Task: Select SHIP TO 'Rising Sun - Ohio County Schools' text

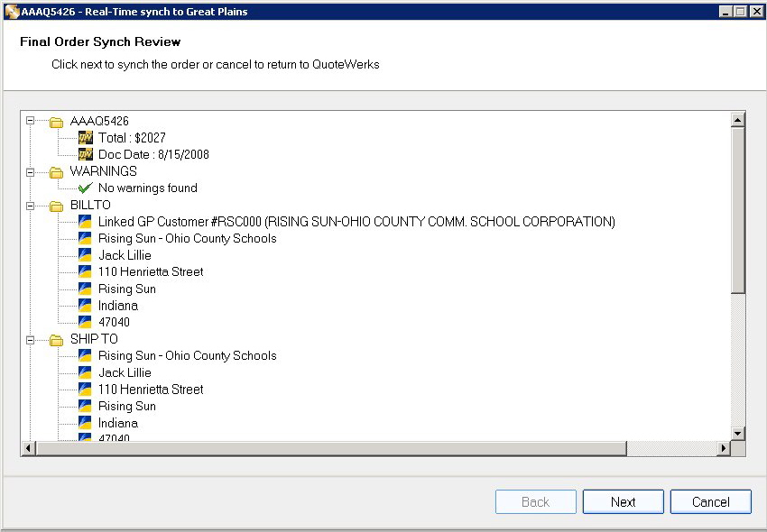Action: (188, 355)
